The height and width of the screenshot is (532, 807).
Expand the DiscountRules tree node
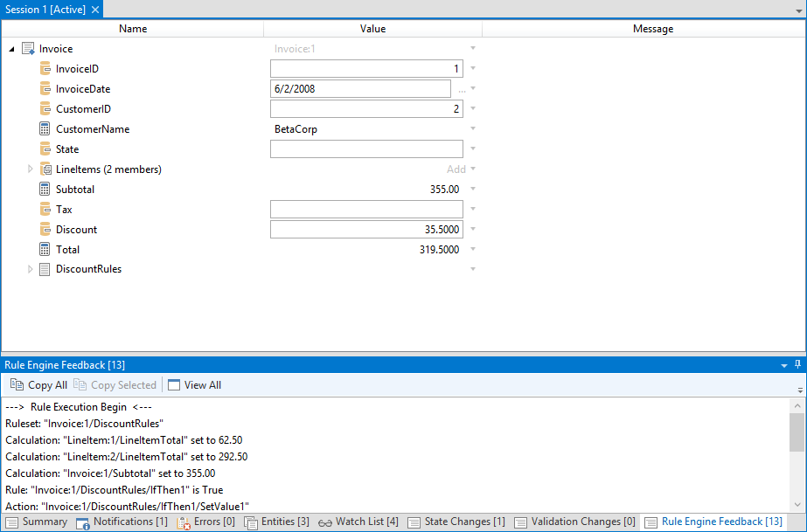click(x=30, y=269)
